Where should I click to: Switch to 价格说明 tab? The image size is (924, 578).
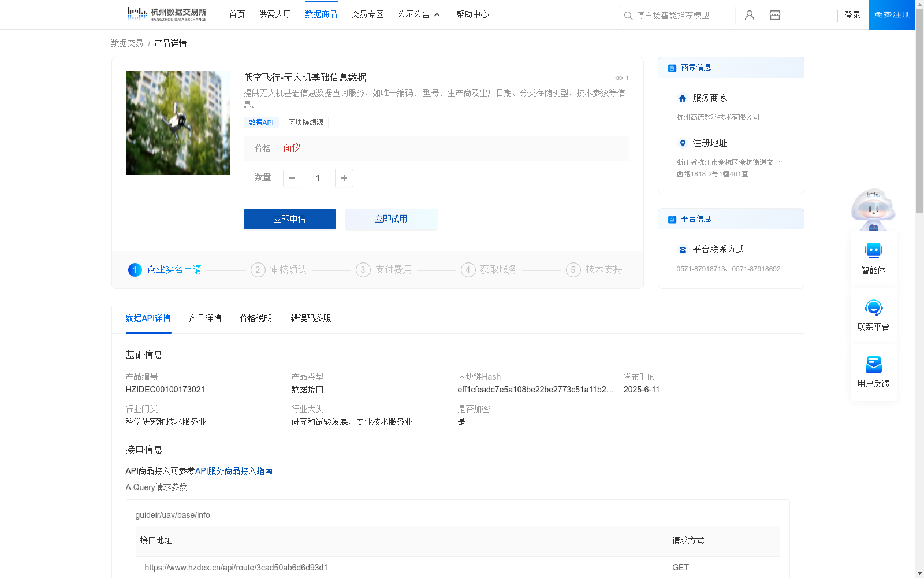click(256, 318)
